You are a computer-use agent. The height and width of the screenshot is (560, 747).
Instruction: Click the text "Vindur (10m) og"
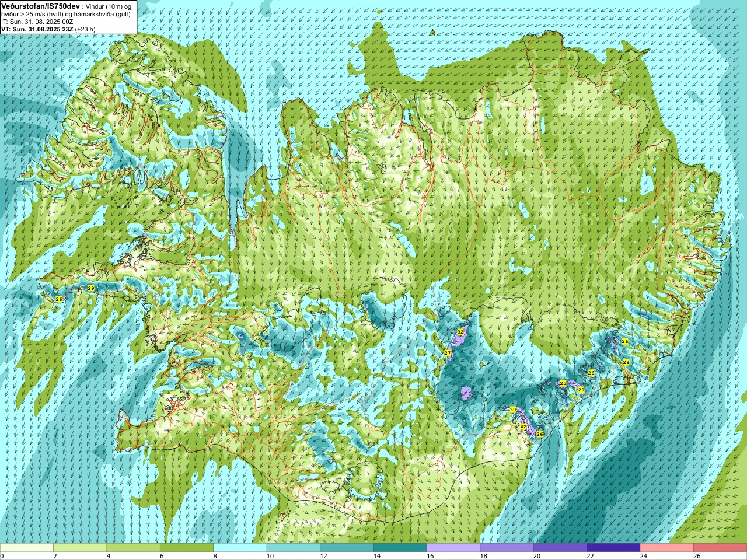[x=109, y=6]
